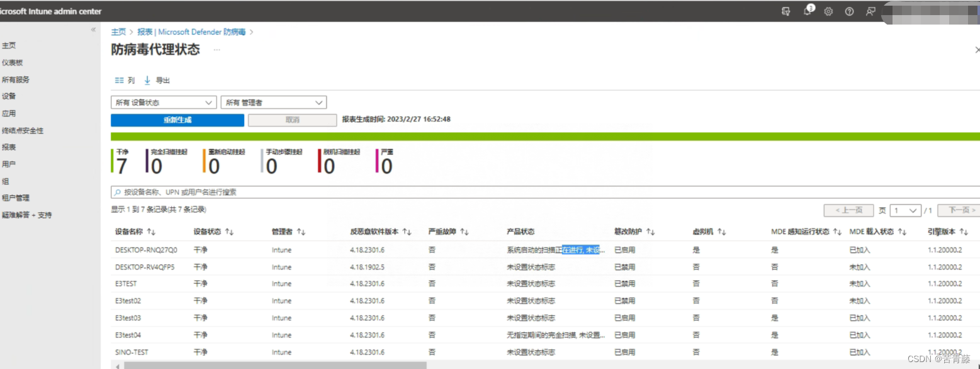Screen dimensions: 980x369
Task: Click the horizontal scrollbar thumb under table
Action: point(275,365)
